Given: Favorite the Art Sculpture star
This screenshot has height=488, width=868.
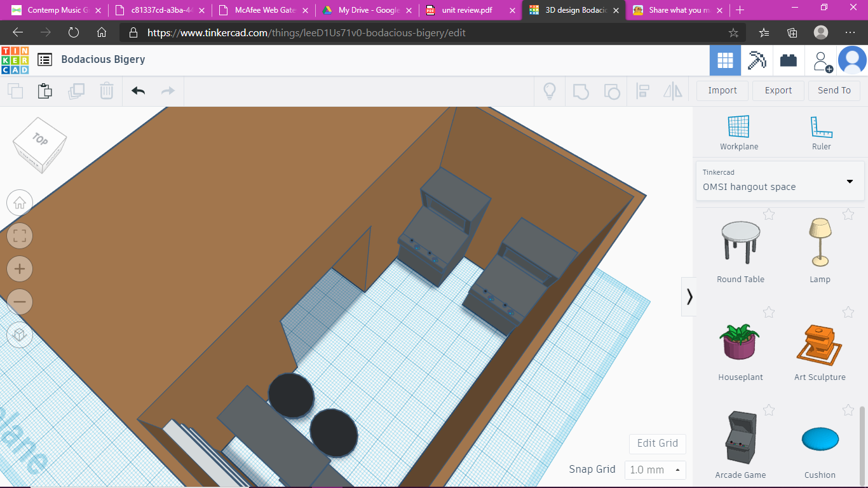Looking at the screenshot, I should tap(848, 312).
